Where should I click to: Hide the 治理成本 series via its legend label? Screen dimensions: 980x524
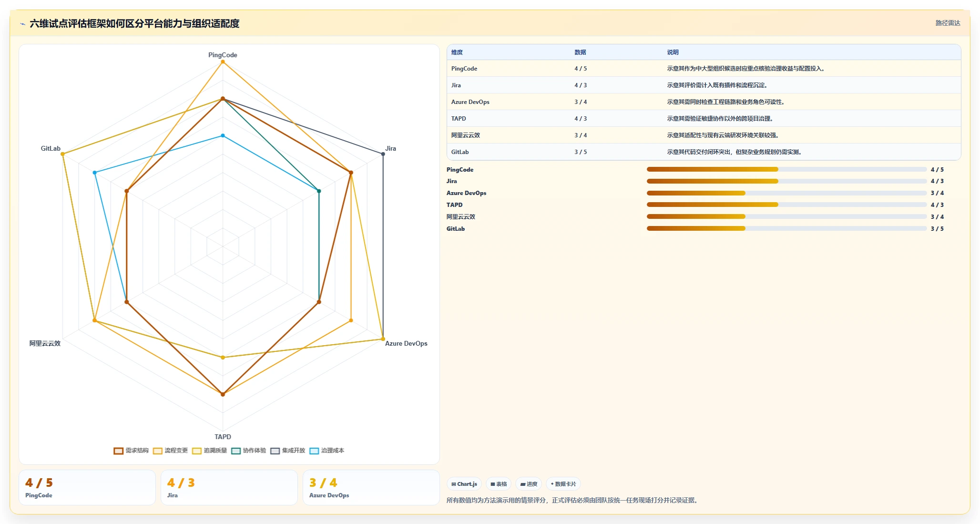[x=333, y=451]
